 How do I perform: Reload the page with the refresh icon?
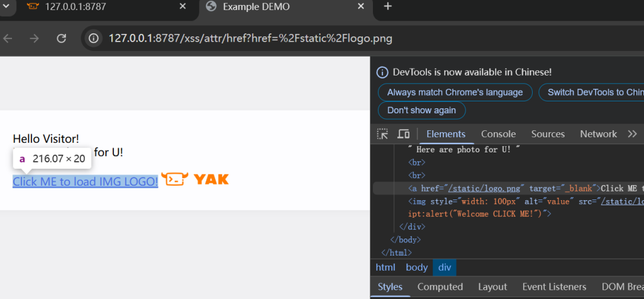point(62,38)
